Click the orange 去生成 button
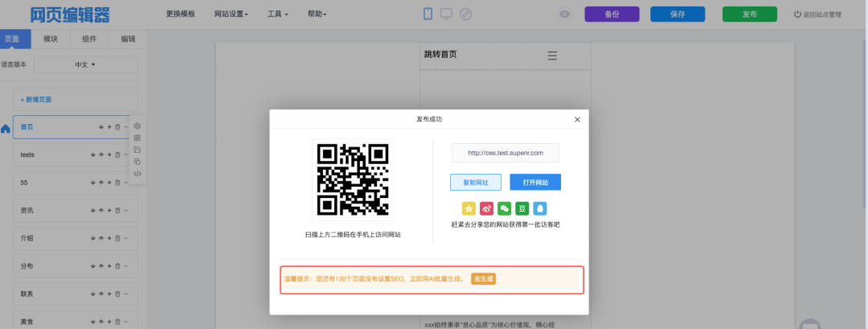The height and width of the screenshot is (329, 868). click(483, 279)
